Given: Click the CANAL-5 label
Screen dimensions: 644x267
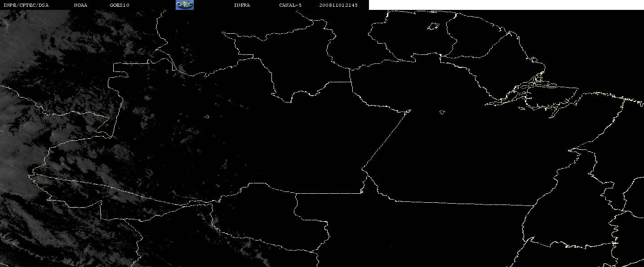Looking at the screenshot, I should point(290,5).
